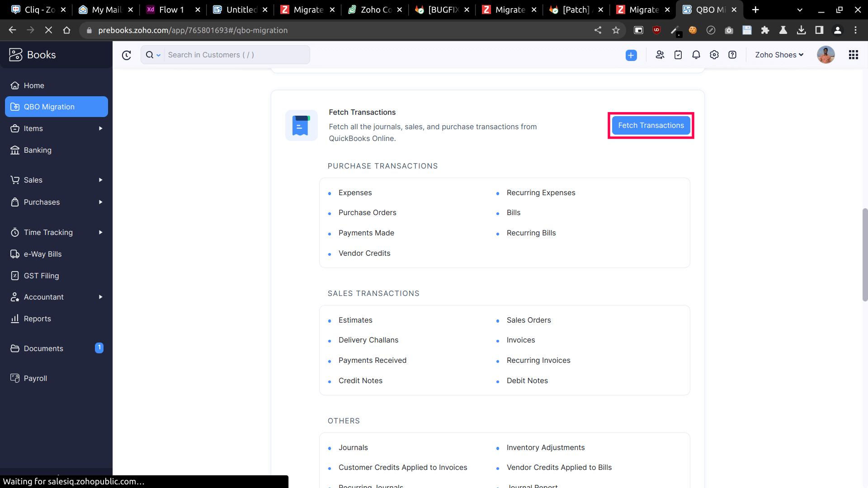
Task: Click the help question mark icon
Action: [x=732, y=55]
